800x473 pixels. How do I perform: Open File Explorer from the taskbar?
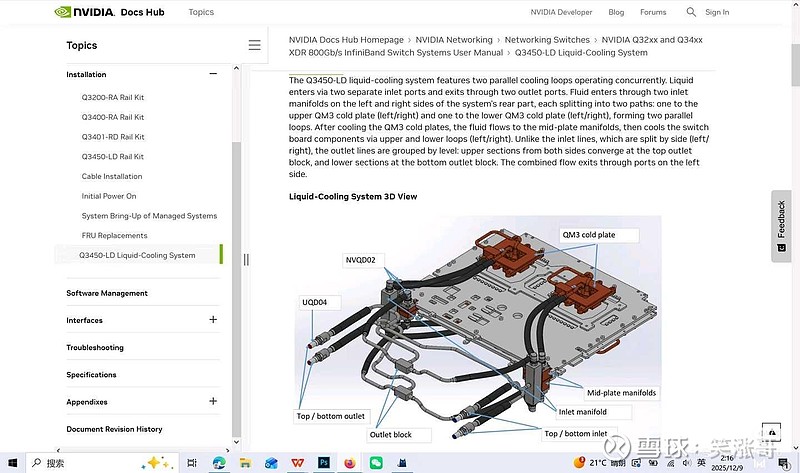pyautogui.click(x=245, y=463)
